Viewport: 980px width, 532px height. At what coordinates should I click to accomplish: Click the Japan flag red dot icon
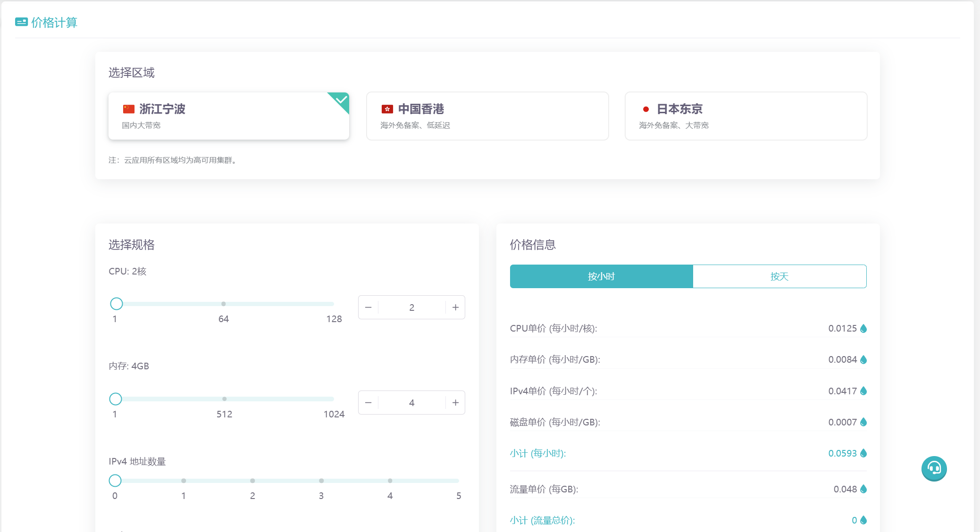click(x=645, y=109)
